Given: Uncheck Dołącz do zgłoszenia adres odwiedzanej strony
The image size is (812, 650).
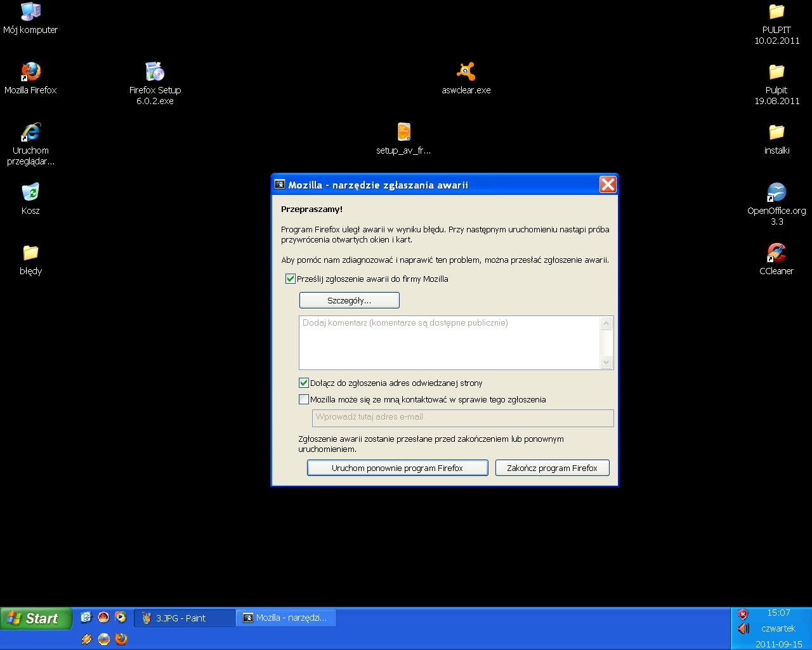Looking at the screenshot, I should pos(304,383).
